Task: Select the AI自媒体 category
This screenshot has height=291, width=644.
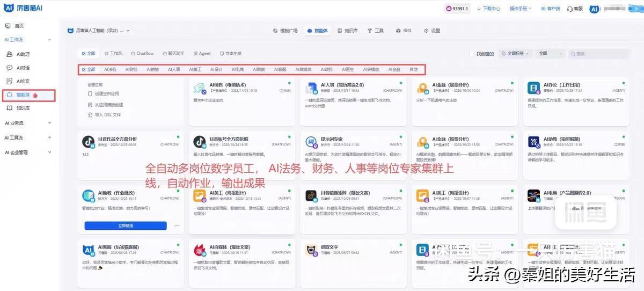Action: click(303, 69)
